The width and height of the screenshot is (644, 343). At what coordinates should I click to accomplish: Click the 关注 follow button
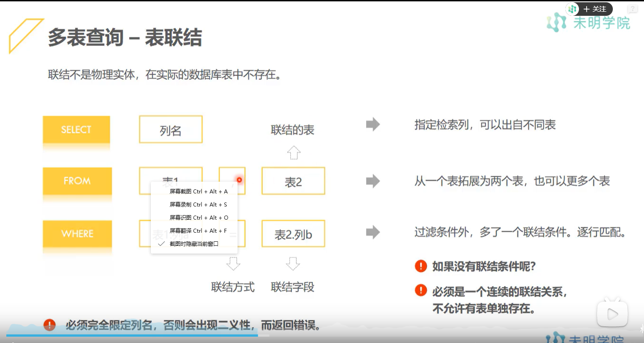595,9
